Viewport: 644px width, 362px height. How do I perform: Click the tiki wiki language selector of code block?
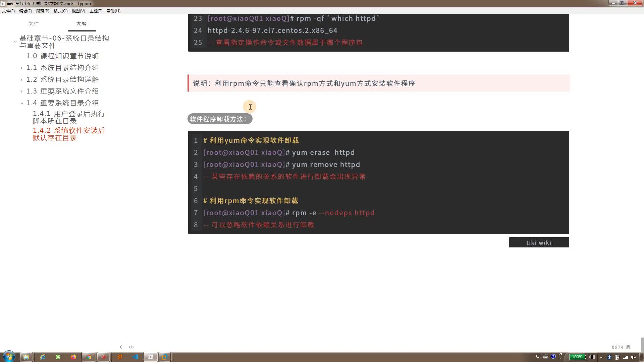539,242
